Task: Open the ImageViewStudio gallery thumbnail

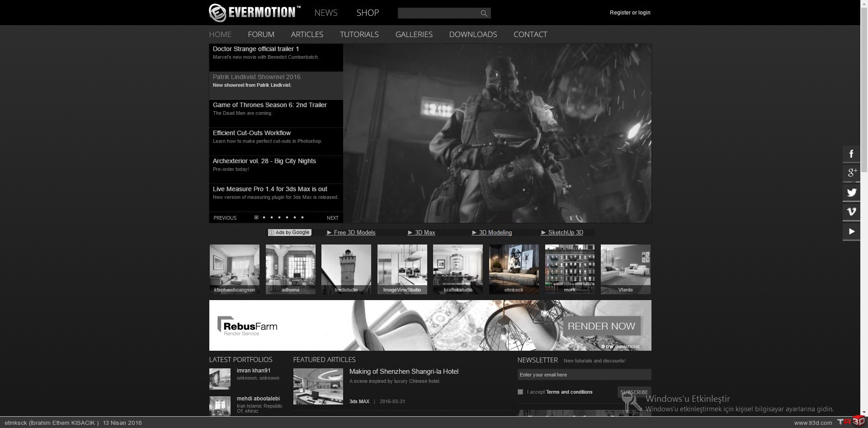Action: pyautogui.click(x=402, y=269)
